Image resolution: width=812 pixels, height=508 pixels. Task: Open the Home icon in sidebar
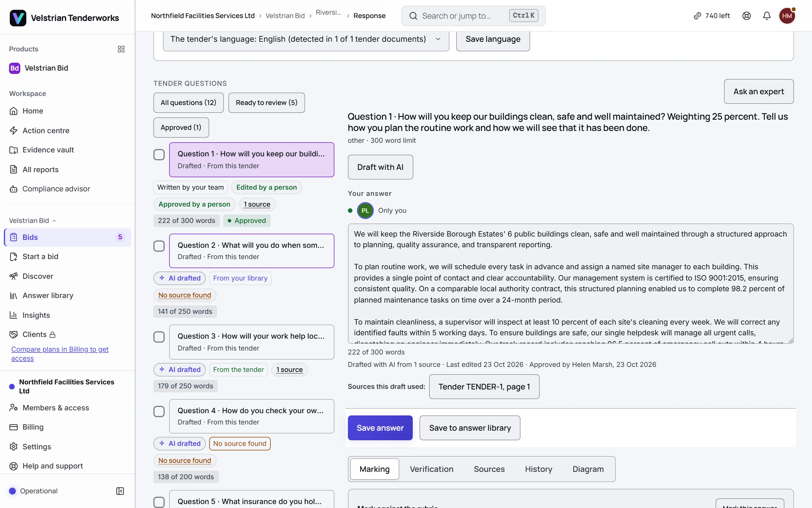tap(14, 111)
